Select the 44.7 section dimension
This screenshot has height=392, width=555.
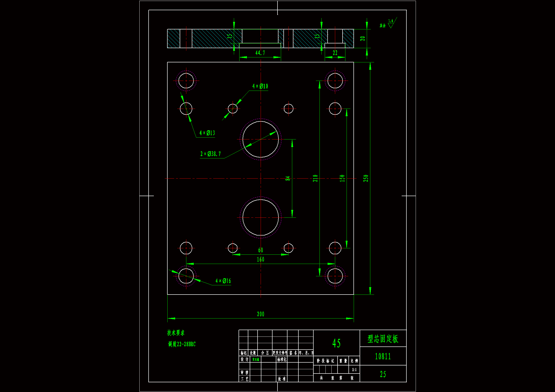(260, 53)
